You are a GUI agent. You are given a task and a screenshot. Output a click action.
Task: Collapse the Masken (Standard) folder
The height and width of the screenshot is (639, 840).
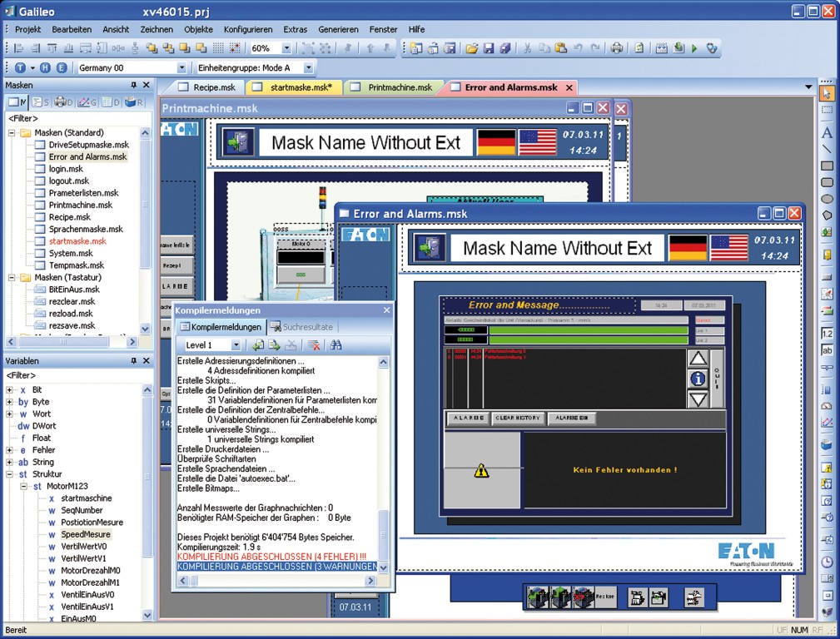coord(12,133)
